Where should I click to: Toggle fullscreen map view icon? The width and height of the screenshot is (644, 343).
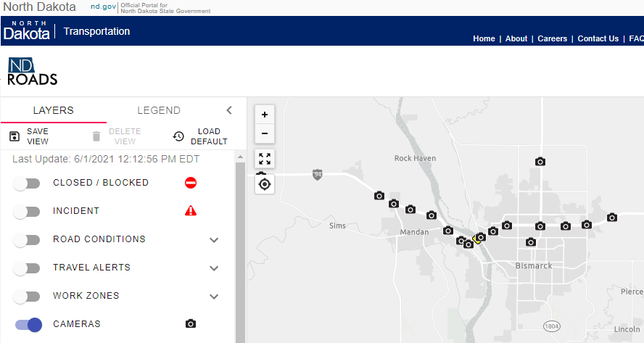click(x=265, y=159)
